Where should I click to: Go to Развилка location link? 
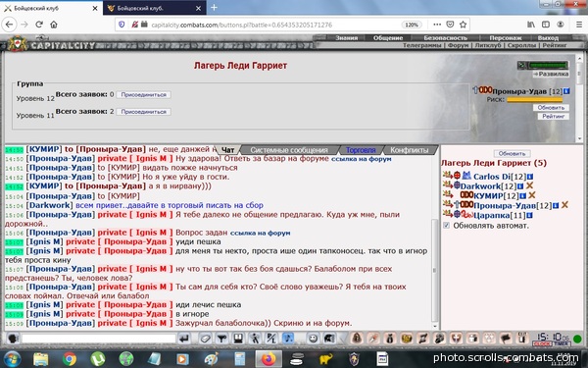551,74
